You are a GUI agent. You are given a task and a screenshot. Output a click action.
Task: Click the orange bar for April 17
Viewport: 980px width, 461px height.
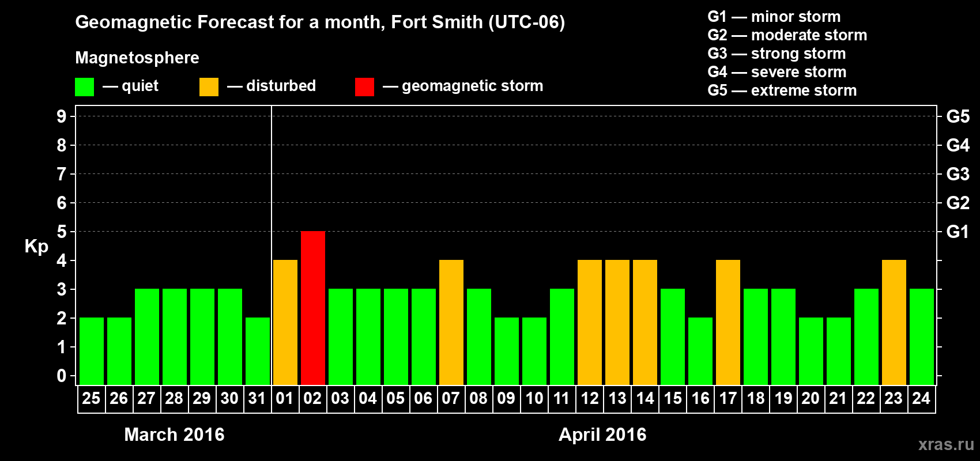pyautogui.click(x=728, y=322)
